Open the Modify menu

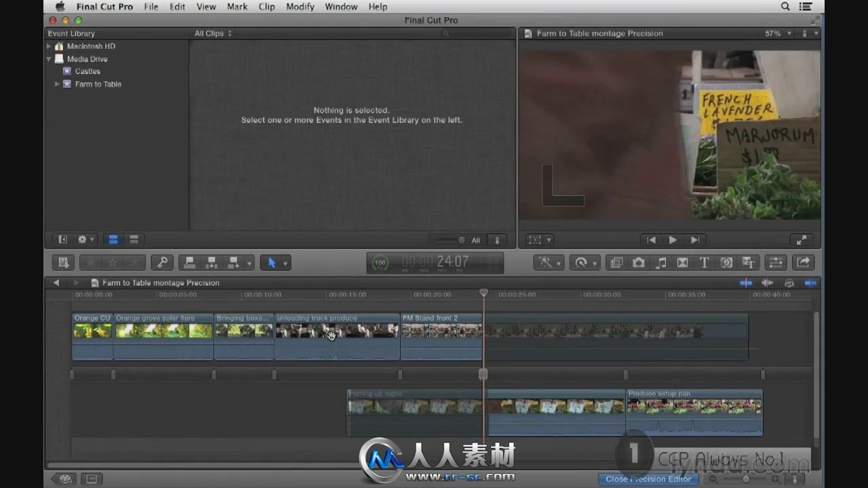click(x=300, y=7)
